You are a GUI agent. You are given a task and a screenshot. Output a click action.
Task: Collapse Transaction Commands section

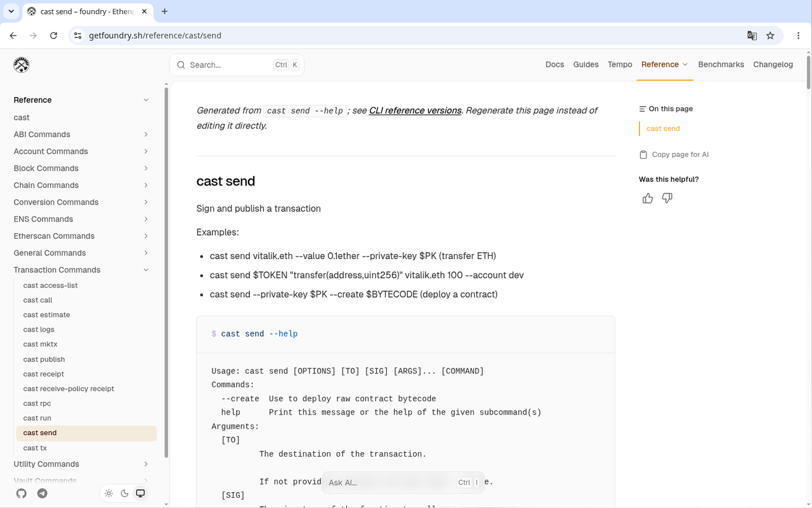click(x=146, y=270)
